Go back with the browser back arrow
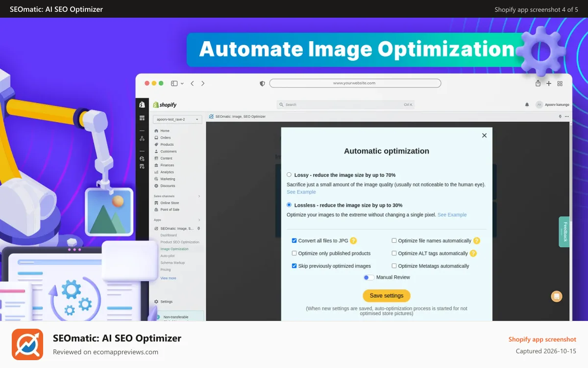This screenshot has height=368, width=588. point(192,83)
